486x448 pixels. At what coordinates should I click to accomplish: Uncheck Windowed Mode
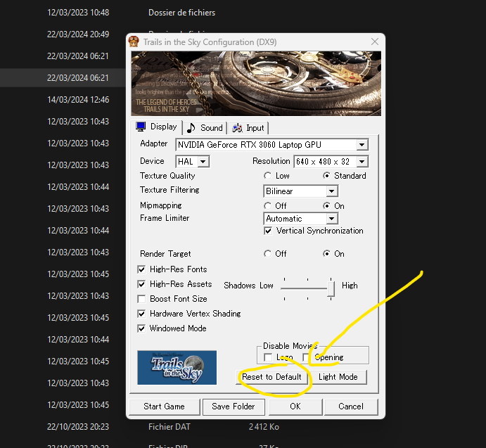click(x=142, y=328)
